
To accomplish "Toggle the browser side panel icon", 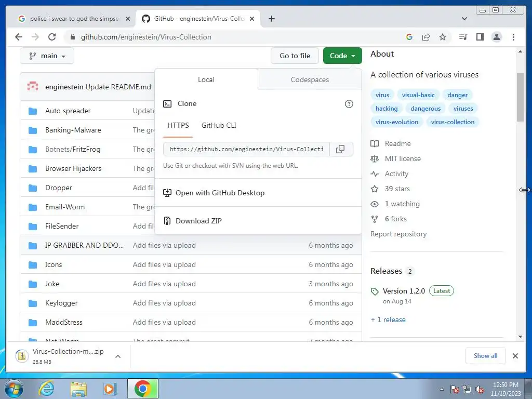I will click(480, 37).
